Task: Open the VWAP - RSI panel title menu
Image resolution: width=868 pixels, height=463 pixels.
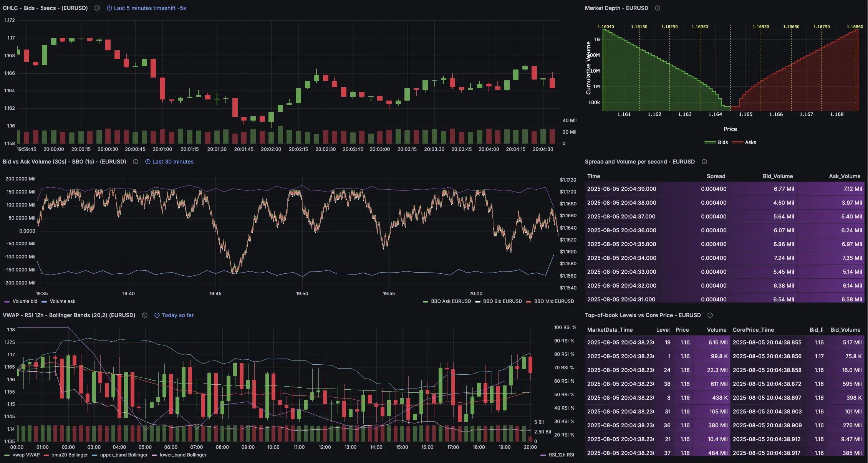Action: coord(69,315)
